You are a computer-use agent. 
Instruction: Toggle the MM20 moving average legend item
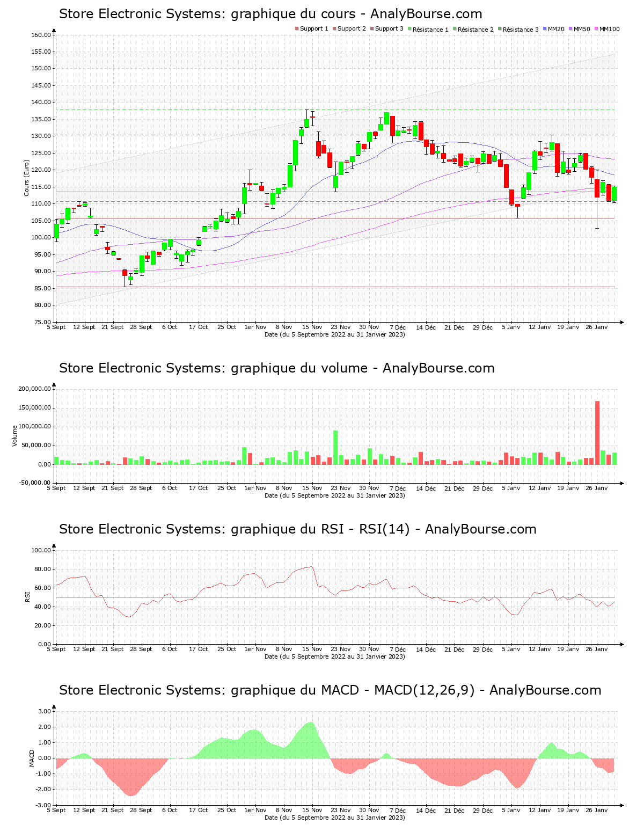coord(554,29)
